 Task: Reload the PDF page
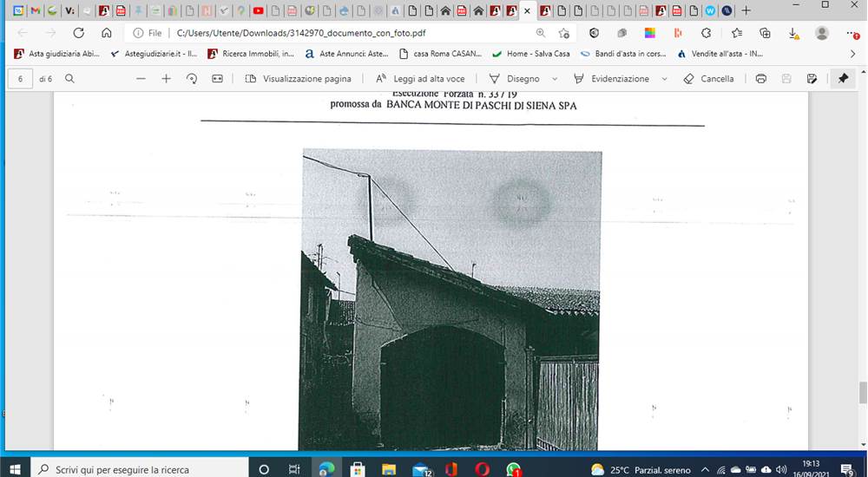(x=79, y=33)
